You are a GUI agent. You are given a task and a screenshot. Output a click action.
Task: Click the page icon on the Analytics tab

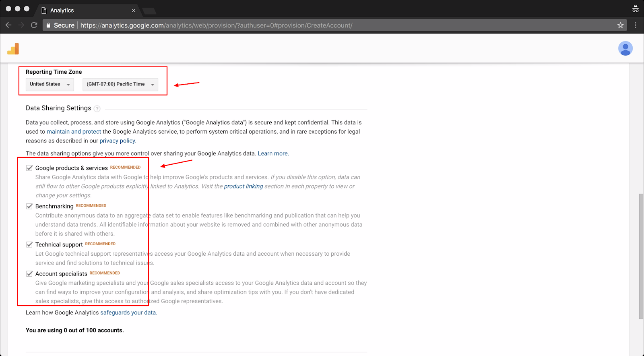[44, 10]
